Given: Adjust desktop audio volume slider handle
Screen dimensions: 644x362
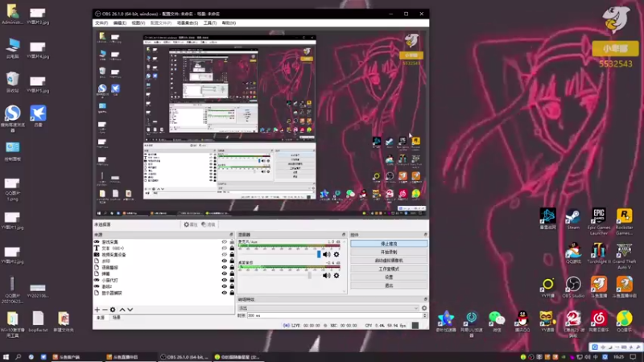Looking at the screenshot, I should (x=310, y=275).
